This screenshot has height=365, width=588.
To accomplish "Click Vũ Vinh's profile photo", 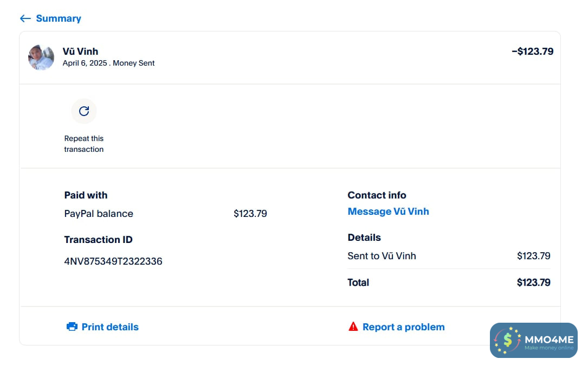I will pos(41,57).
